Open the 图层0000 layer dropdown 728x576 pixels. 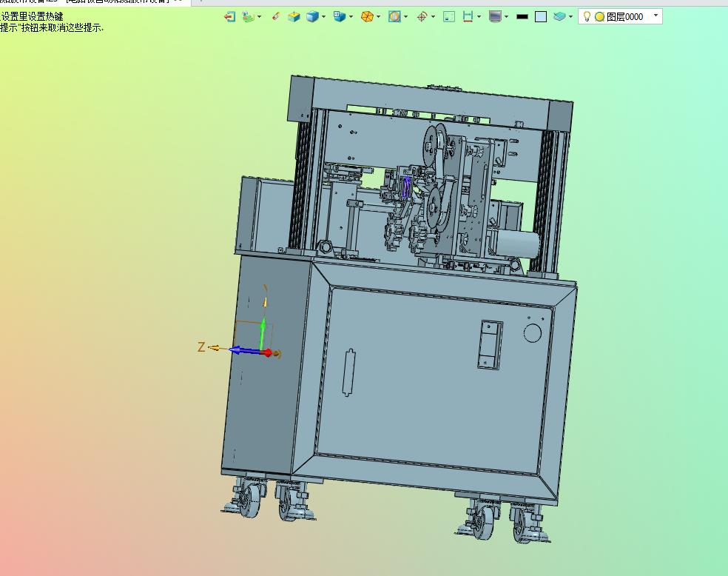[x=655, y=16]
